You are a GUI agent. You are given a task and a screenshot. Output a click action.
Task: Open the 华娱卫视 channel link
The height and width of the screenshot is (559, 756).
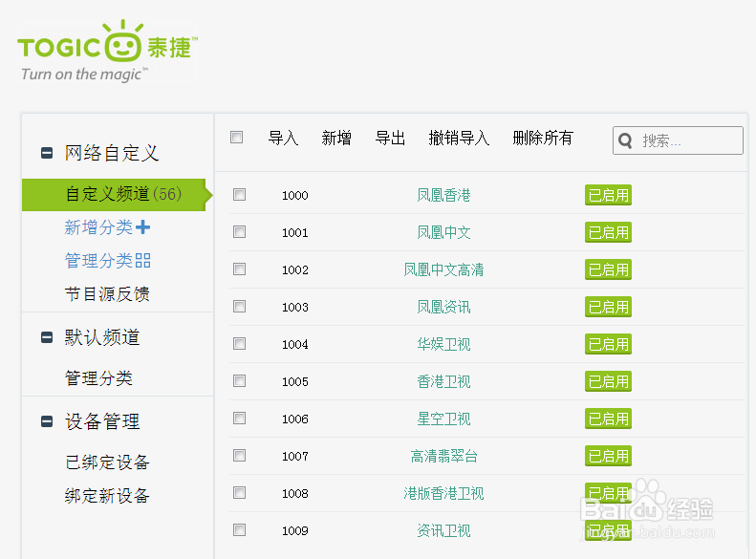pyautogui.click(x=443, y=344)
